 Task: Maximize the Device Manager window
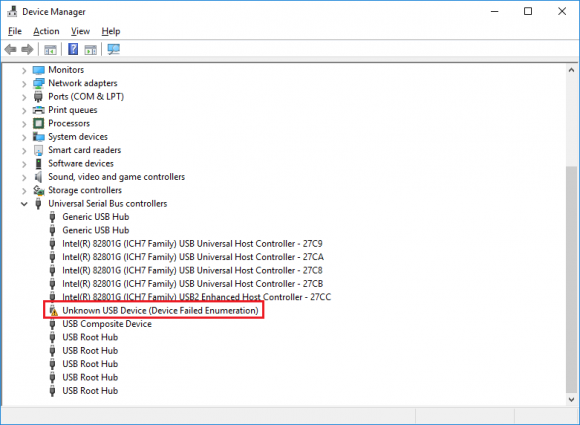click(x=528, y=11)
